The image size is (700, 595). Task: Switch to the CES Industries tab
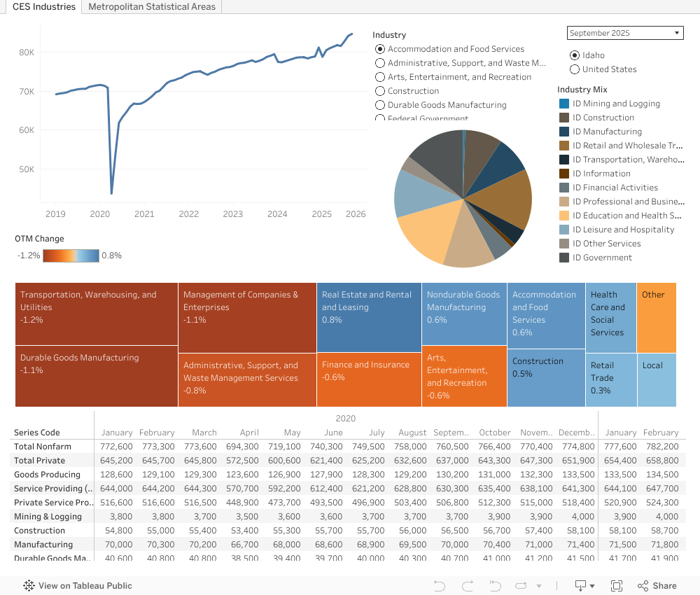(x=43, y=7)
